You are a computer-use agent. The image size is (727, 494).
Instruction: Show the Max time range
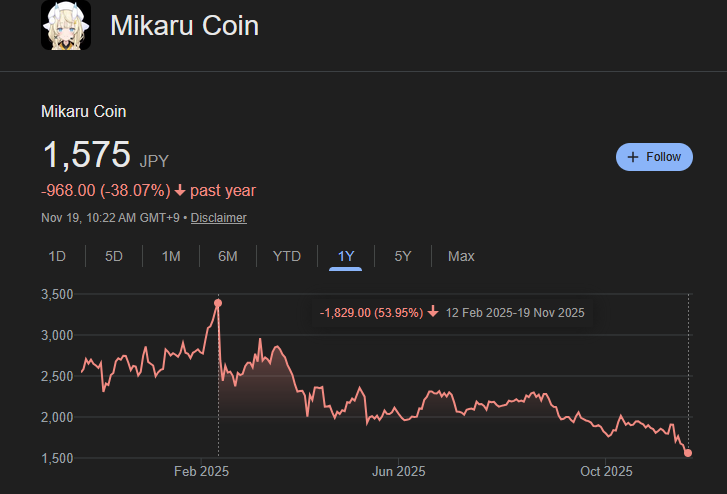click(461, 256)
